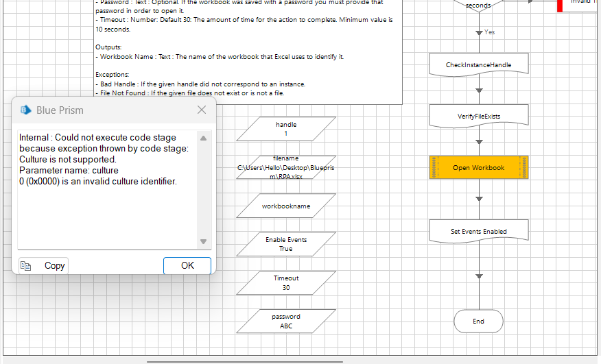Click OK in the Blue Prism error dialog

coord(187,265)
